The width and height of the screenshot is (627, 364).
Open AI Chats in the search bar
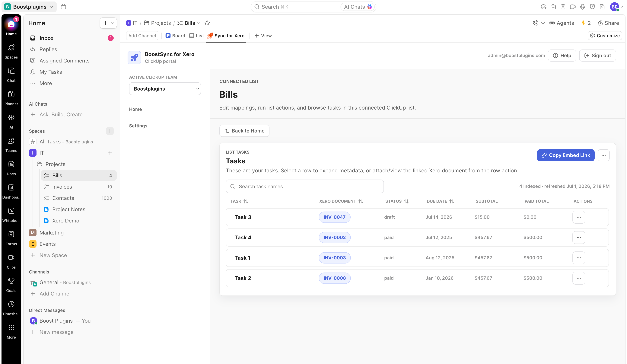click(x=358, y=7)
